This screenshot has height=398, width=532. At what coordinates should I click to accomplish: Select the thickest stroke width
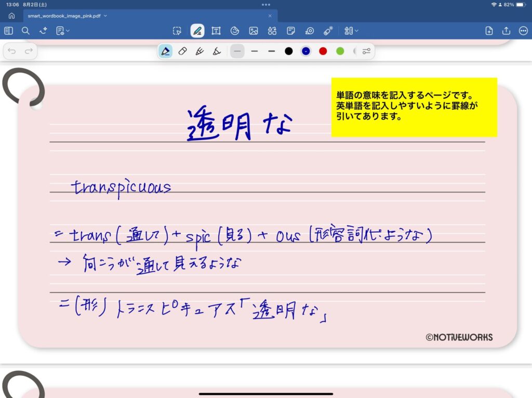[x=271, y=51]
